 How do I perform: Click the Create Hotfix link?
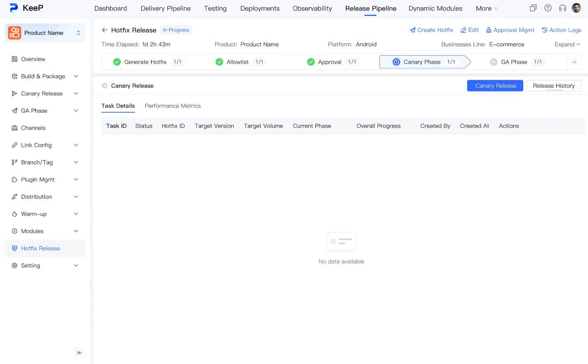tap(432, 30)
